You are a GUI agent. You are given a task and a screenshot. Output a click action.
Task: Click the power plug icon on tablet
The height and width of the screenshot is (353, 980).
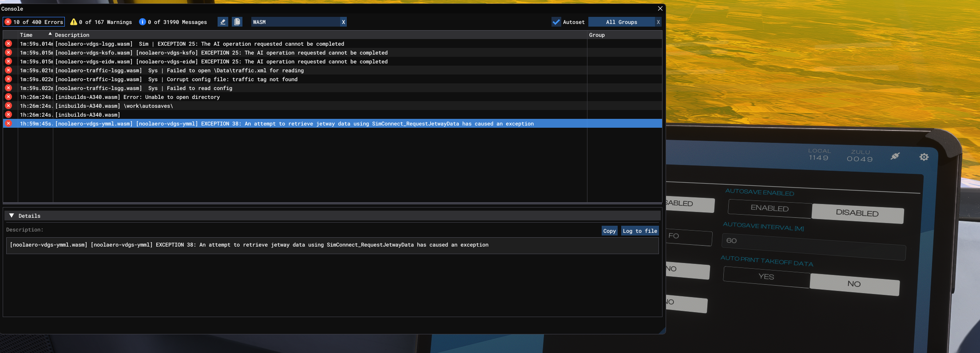tap(895, 156)
